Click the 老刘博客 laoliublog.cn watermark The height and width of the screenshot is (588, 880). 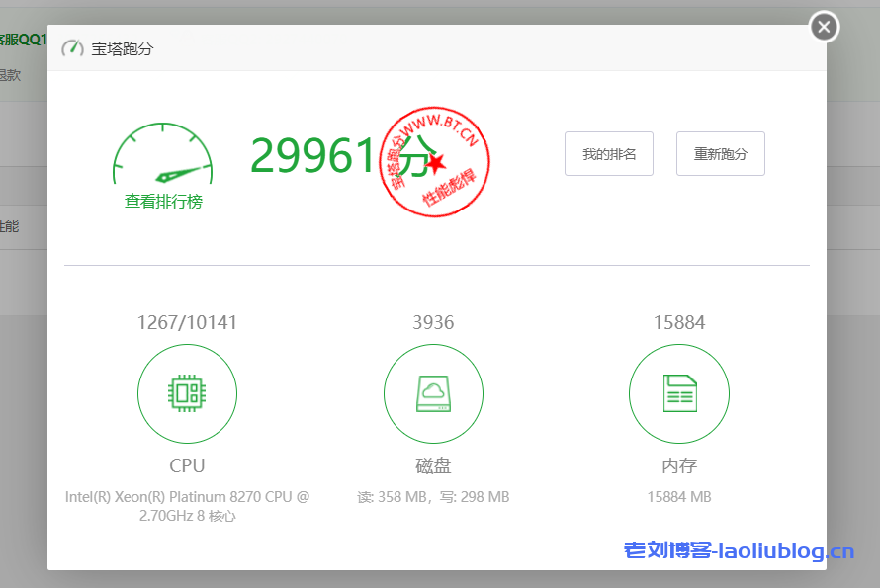pos(738,550)
